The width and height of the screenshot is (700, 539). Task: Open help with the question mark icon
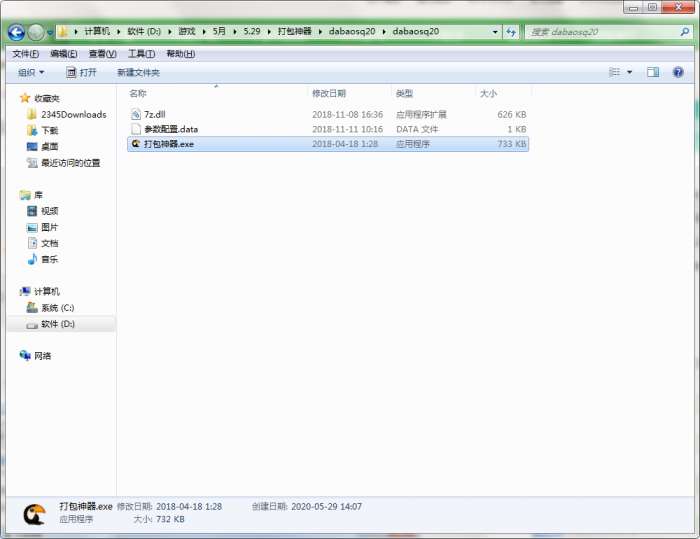(x=678, y=72)
